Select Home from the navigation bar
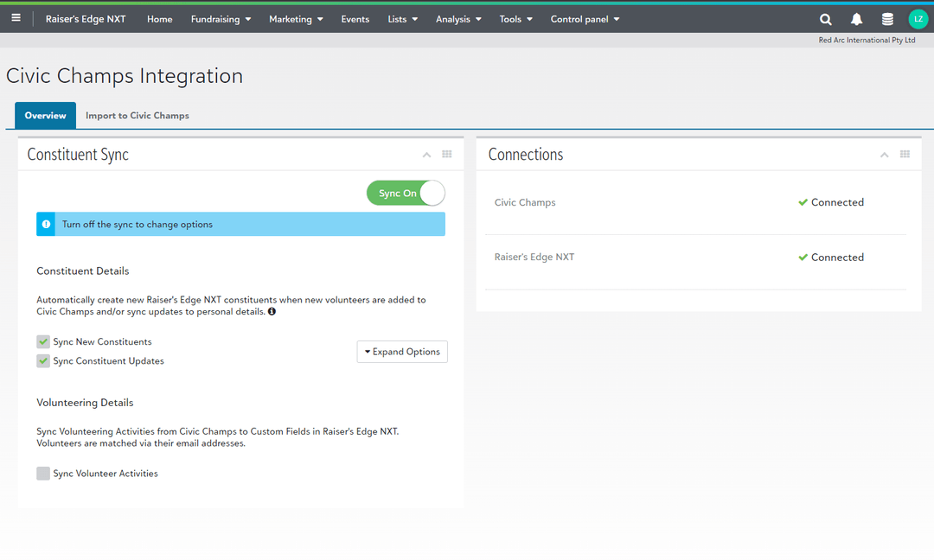This screenshot has width=934, height=560. tap(159, 18)
